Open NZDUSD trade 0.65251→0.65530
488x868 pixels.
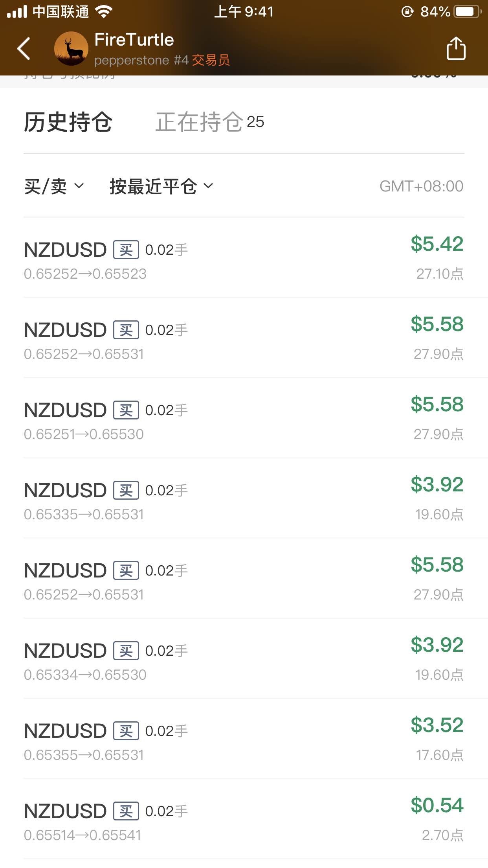tap(244, 418)
